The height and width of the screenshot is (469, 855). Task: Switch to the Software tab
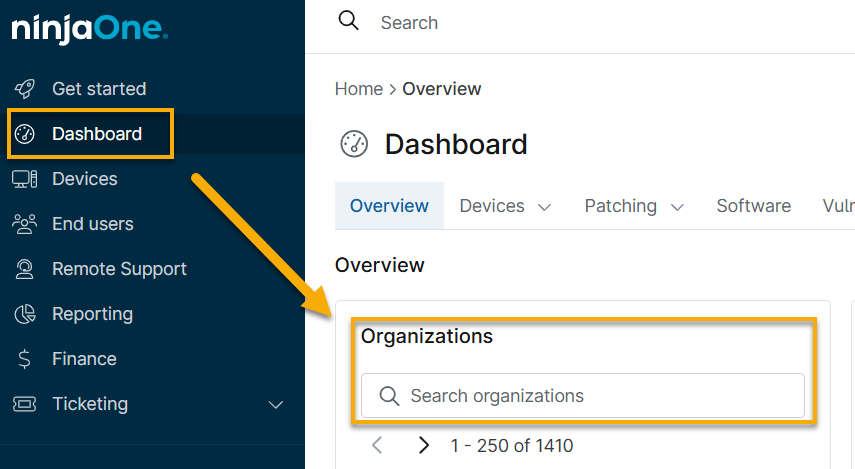click(753, 206)
